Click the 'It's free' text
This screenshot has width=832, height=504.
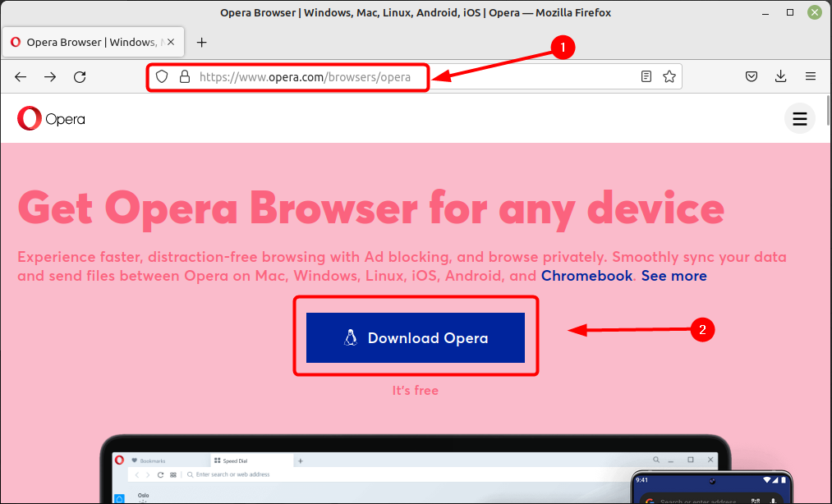(x=416, y=391)
